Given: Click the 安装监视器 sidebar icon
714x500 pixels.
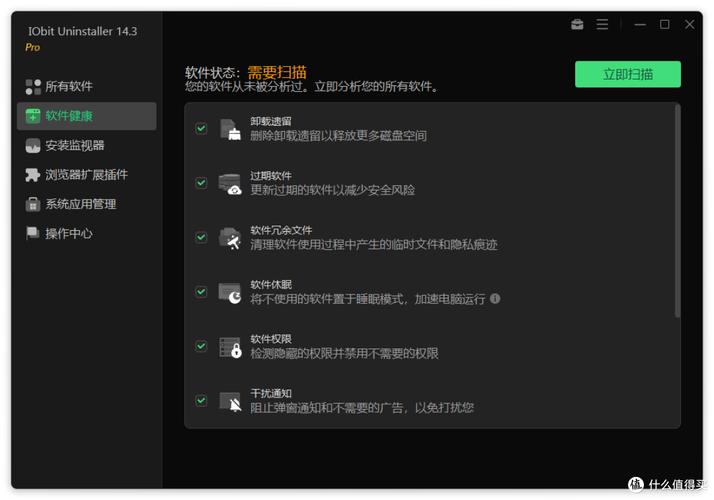Looking at the screenshot, I should tap(33, 146).
